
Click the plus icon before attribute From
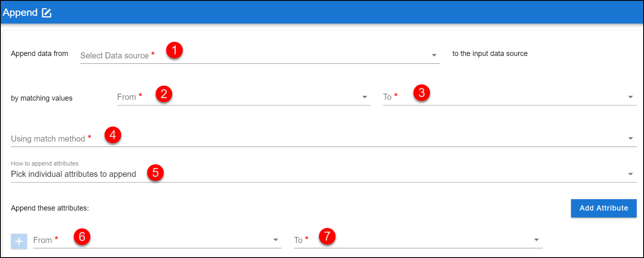19,241
